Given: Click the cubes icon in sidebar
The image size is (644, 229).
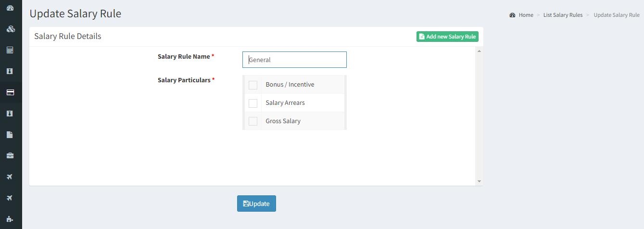Looking at the screenshot, I should point(10,29).
